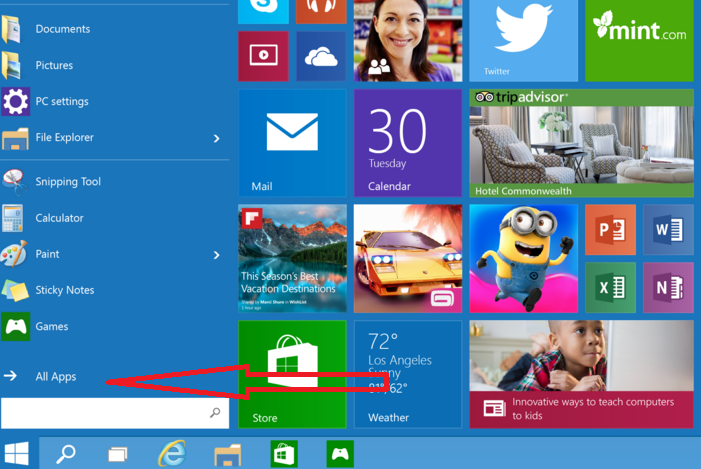Open Xbox Games from the taskbar
Image resolution: width=701 pixels, height=469 pixels.
340,454
